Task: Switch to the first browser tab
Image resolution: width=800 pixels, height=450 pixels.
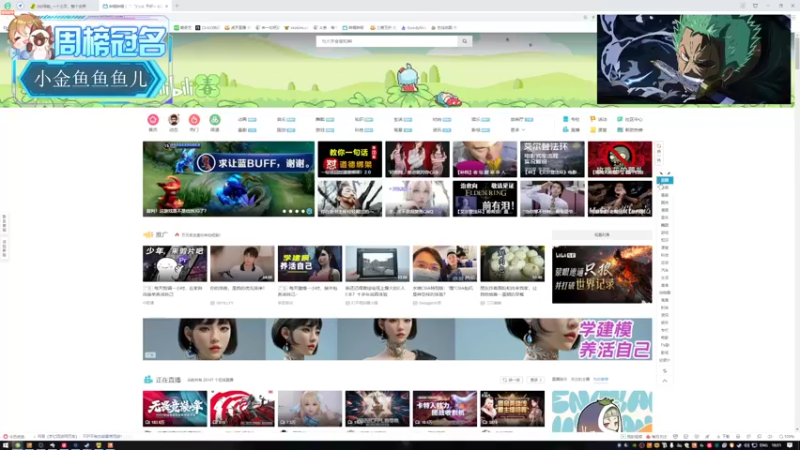Action: point(61,6)
